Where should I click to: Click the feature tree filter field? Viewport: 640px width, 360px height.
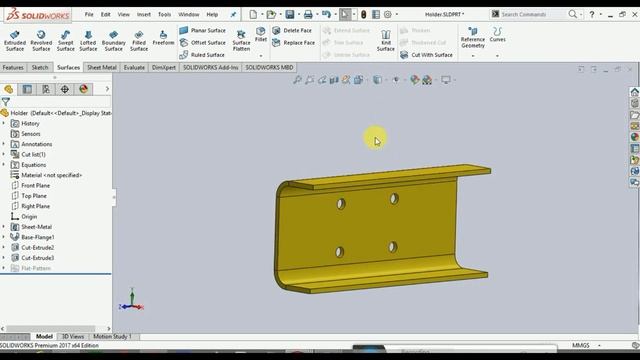click(x=60, y=101)
